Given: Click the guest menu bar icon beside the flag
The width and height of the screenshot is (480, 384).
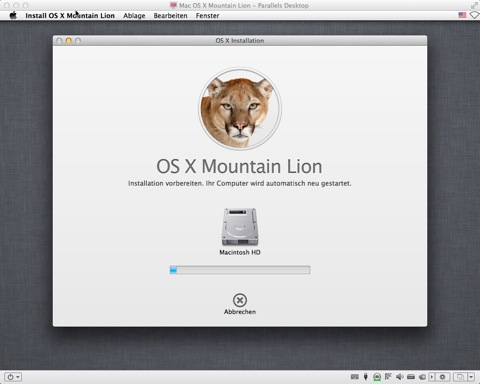Looking at the screenshot, I should [474, 15].
